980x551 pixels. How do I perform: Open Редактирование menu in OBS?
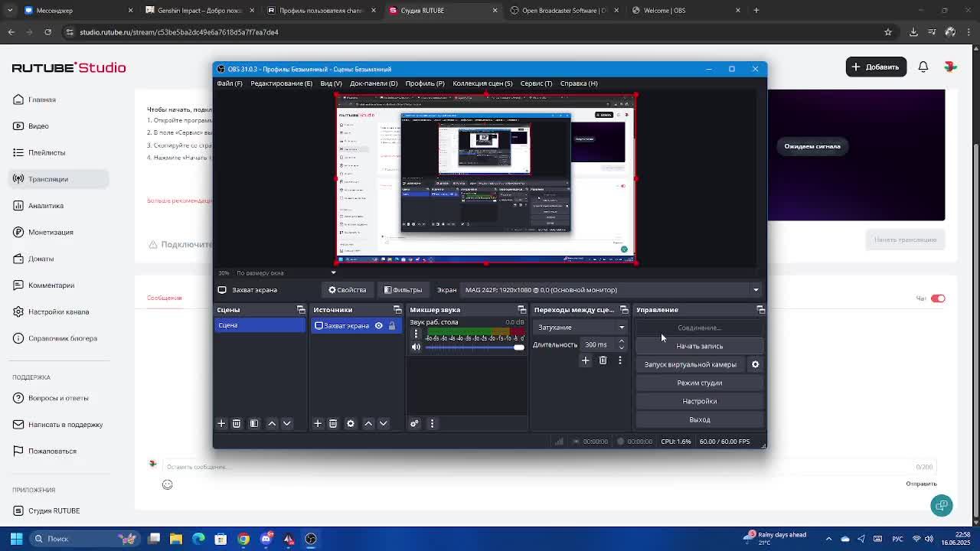coord(281,83)
